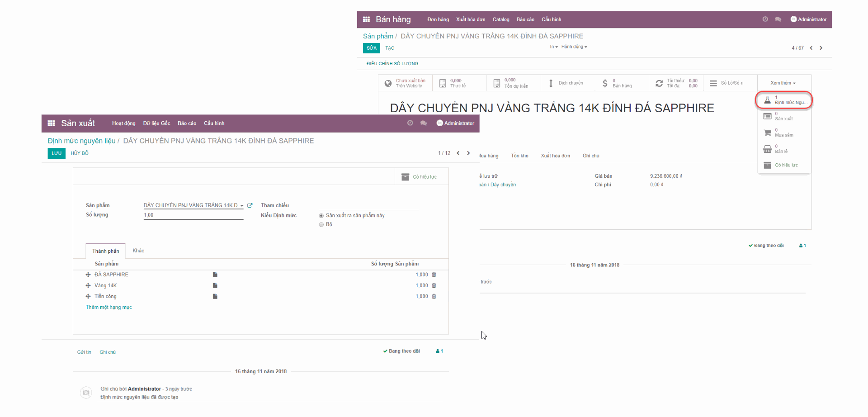
Task: Open the Xem thêm dropdown
Action: coord(781,83)
